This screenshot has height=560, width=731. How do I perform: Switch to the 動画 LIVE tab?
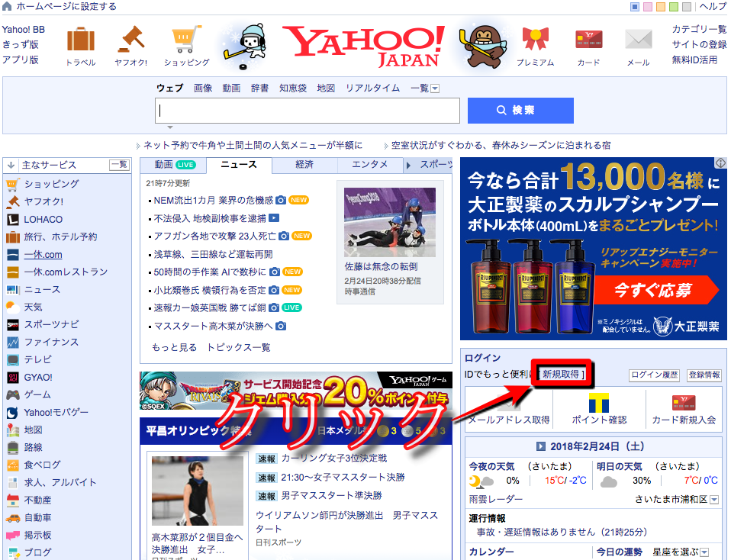(x=173, y=165)
